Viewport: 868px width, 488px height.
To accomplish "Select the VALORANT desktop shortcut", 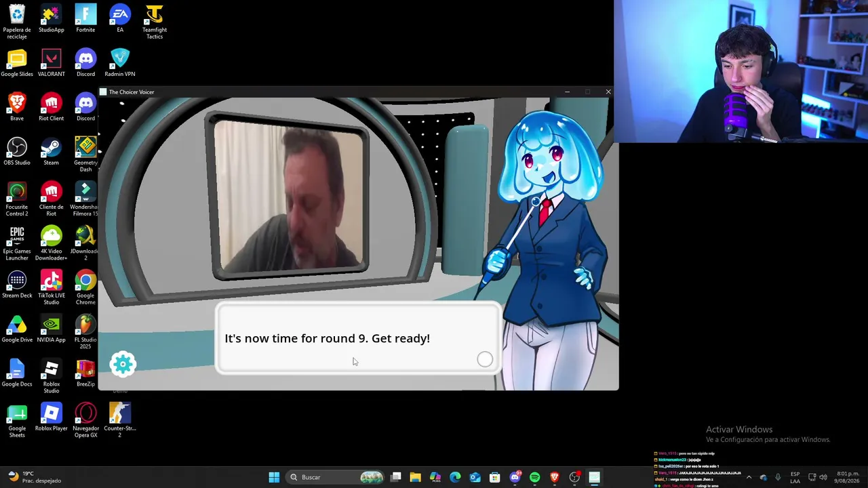I will [52, 63].
